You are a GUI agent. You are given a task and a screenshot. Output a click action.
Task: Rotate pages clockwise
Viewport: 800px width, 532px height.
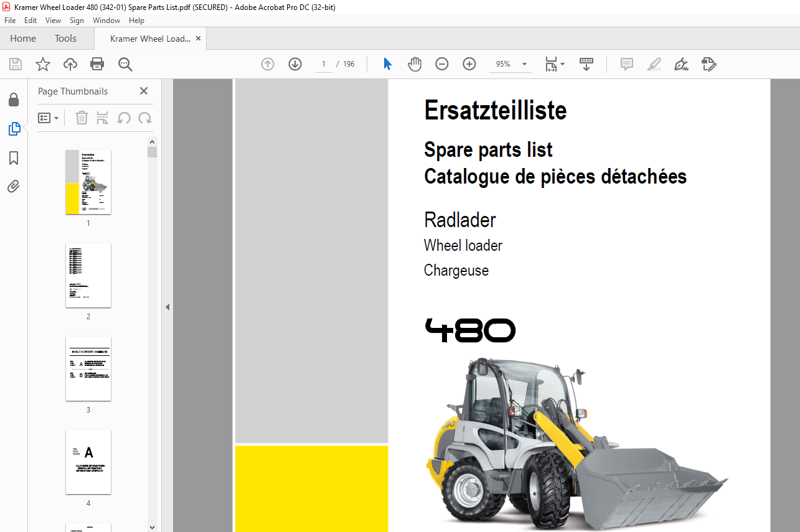pyautogui.click(x=145, y=118)
